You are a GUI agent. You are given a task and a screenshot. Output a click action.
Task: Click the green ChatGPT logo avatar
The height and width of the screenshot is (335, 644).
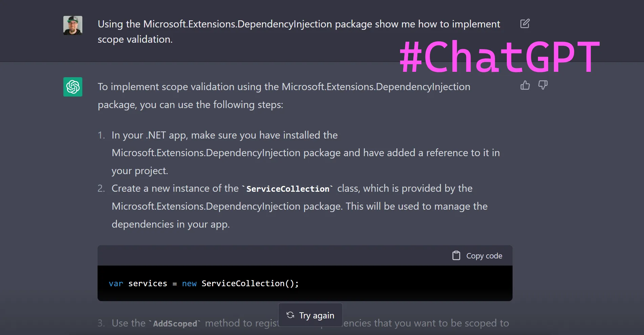click(73, 87)
